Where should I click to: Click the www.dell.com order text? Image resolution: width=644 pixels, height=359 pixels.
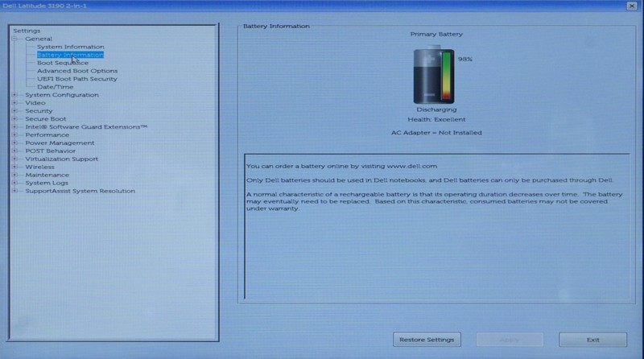[x=341, y=167]
